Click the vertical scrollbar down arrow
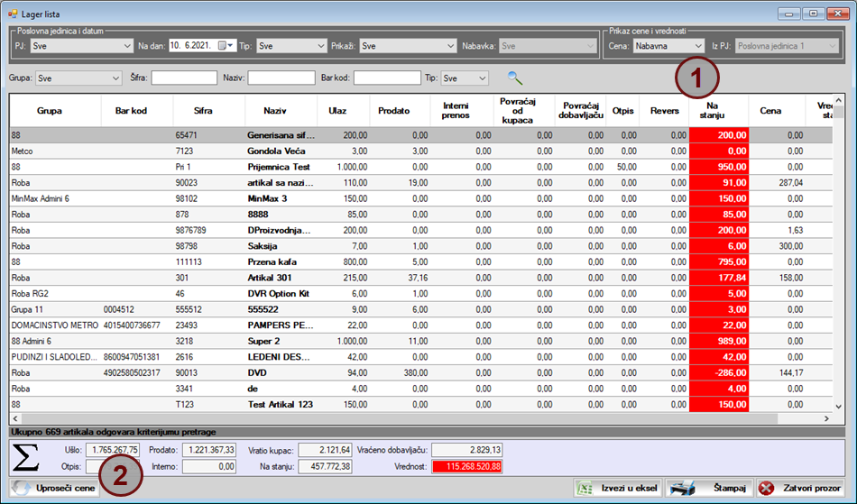857x504 pixels. (x=839, y=407)
